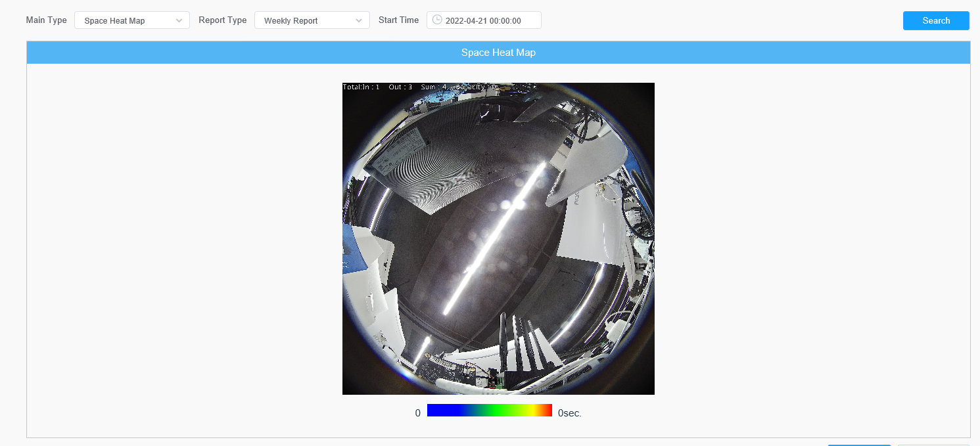Viewport: 980px width, 446px height.
Task: Click the "Main Type" label
Action: click(x=47, y=20)
